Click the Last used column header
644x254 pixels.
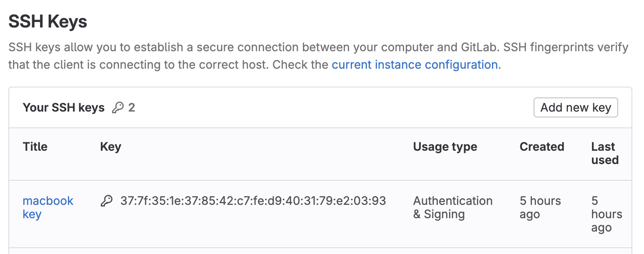[605, 153]
